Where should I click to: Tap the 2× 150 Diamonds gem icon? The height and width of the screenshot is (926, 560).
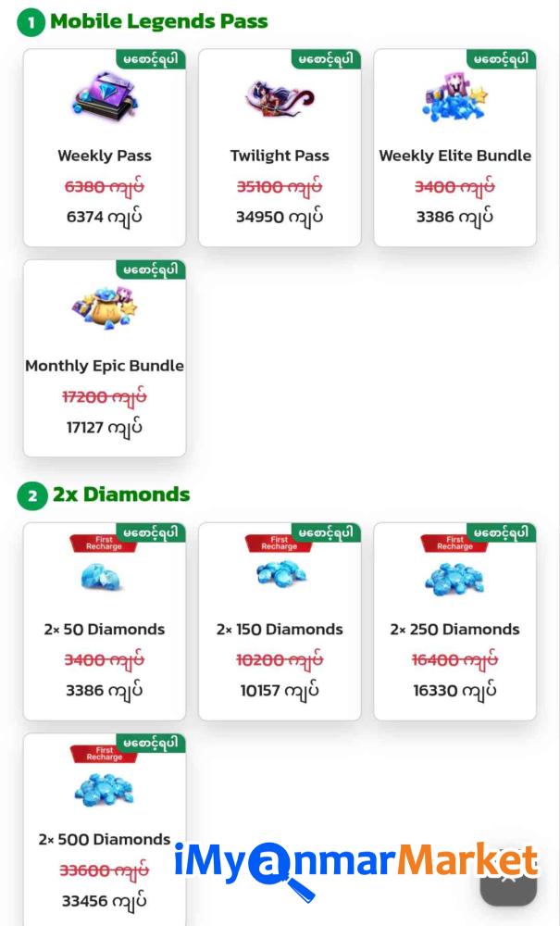(x=280, y=576)
